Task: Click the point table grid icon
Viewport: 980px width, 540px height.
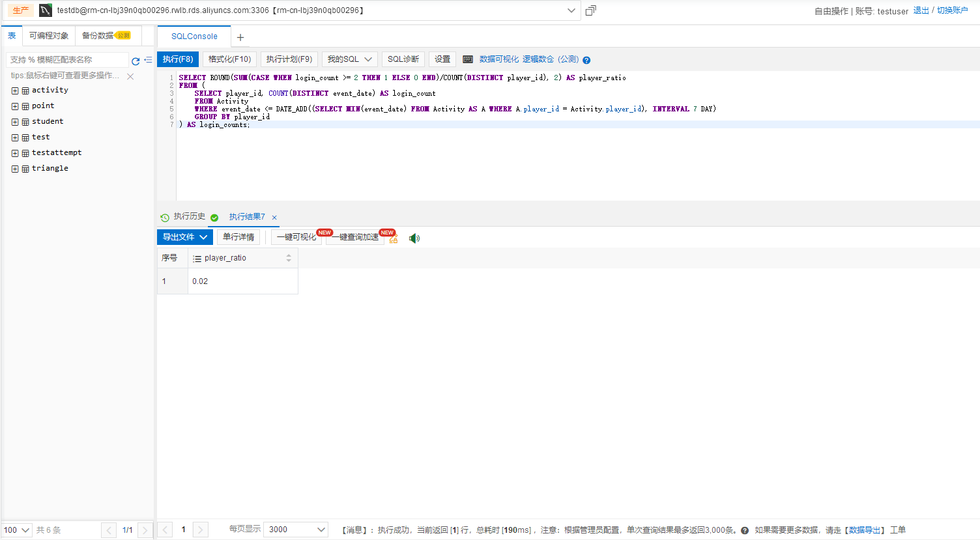Action: tap(25, 106)
